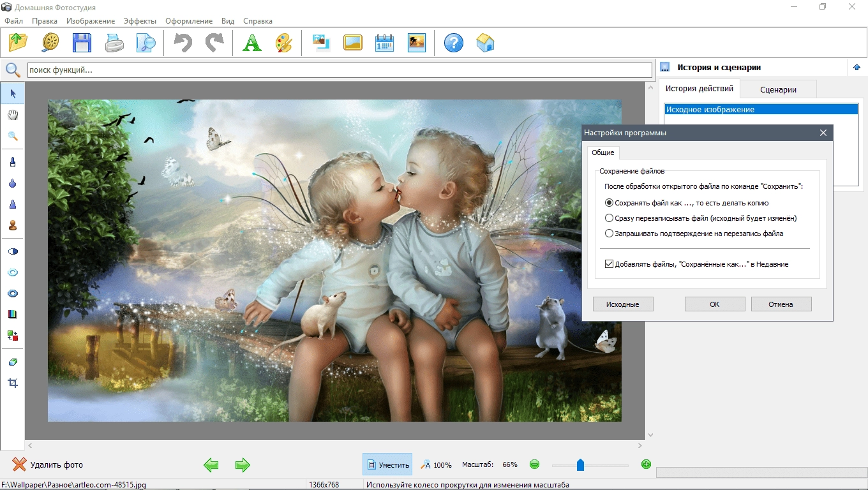
Task: Open the Эффекты menu
Action: tap(140, 21)
